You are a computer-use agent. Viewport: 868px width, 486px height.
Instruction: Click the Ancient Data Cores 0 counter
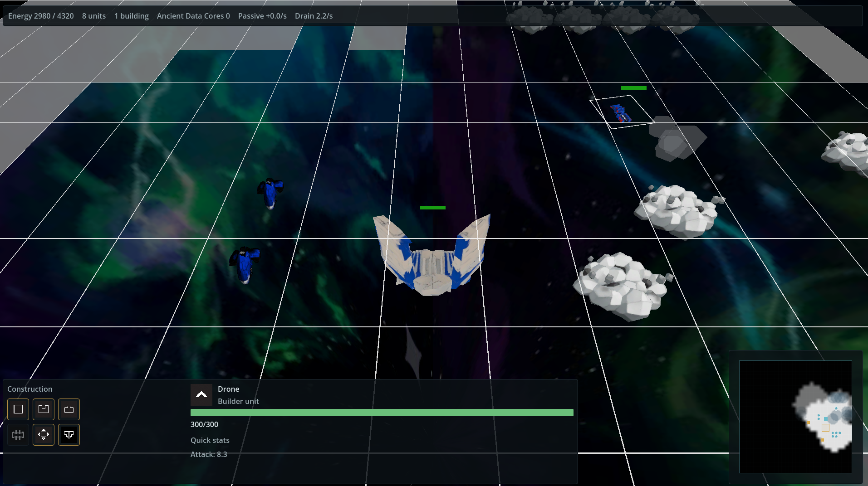(193, 16)
